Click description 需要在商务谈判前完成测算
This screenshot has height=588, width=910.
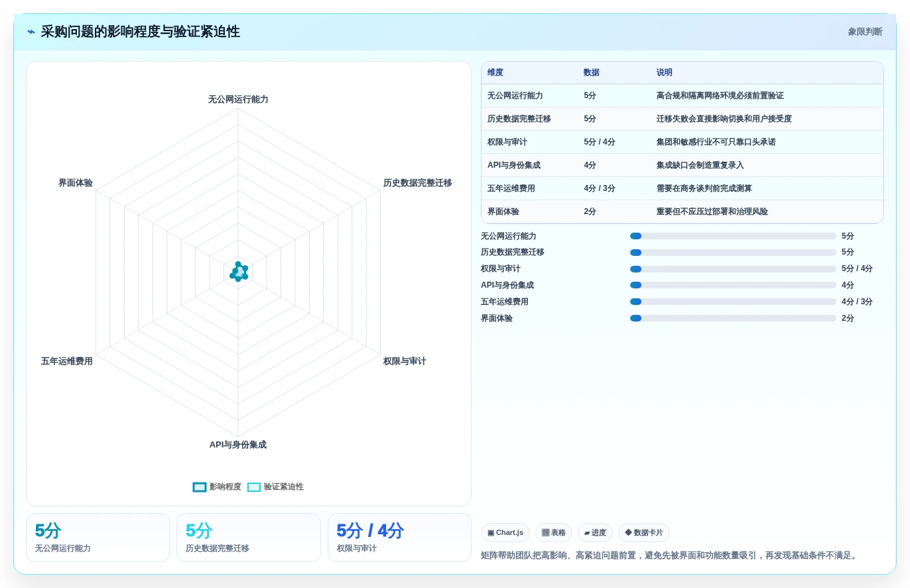point(704,188)
